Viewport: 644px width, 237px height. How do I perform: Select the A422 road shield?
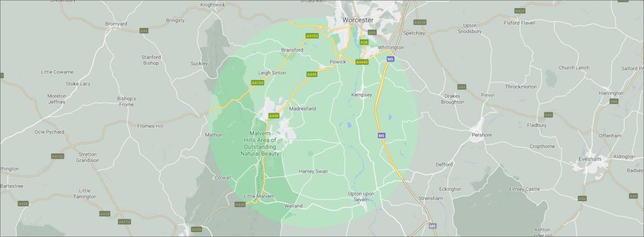coord(519,11)
